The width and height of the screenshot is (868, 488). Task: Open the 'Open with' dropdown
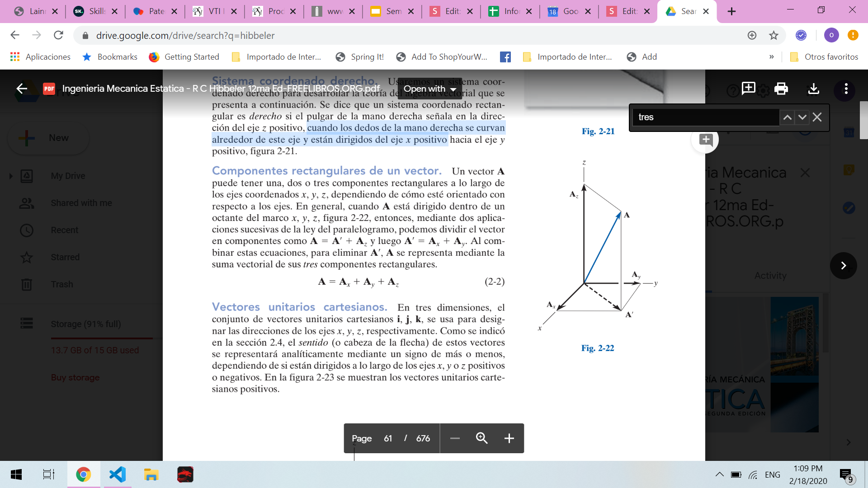429,89
